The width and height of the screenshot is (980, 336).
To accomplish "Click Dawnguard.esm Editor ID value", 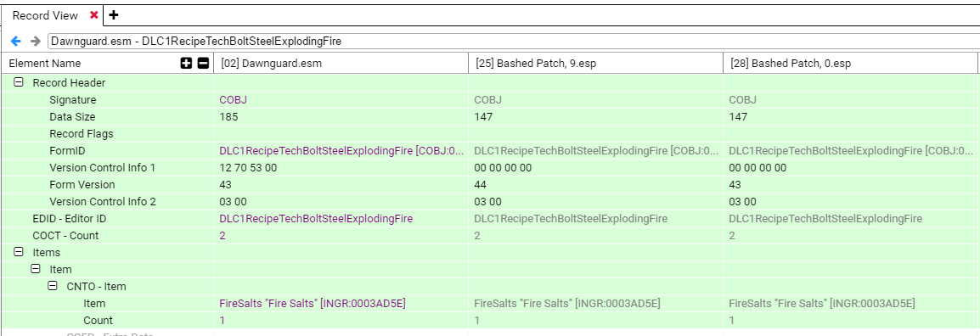I will [316, 219].
